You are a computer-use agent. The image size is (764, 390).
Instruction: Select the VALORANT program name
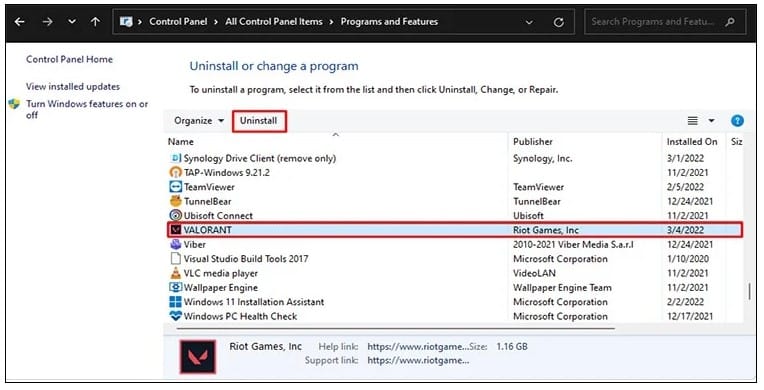(208, 230)
